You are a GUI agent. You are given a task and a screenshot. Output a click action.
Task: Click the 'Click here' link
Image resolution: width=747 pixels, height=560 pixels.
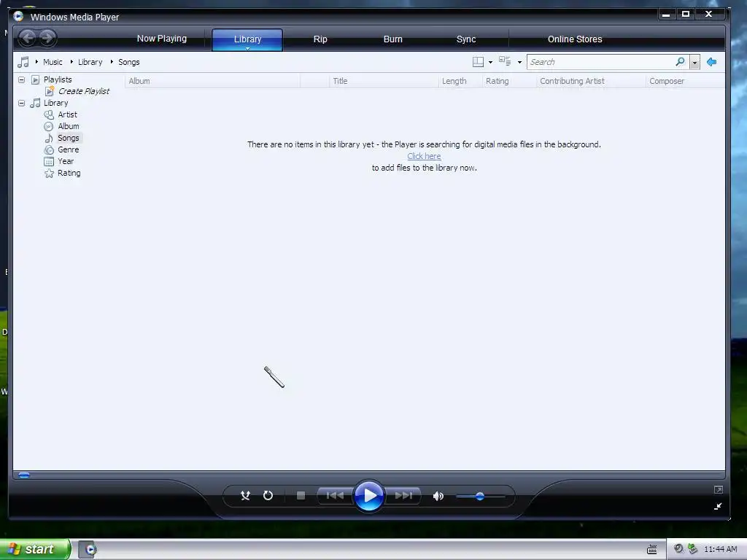pyautogui.click(x=424, y=156)
